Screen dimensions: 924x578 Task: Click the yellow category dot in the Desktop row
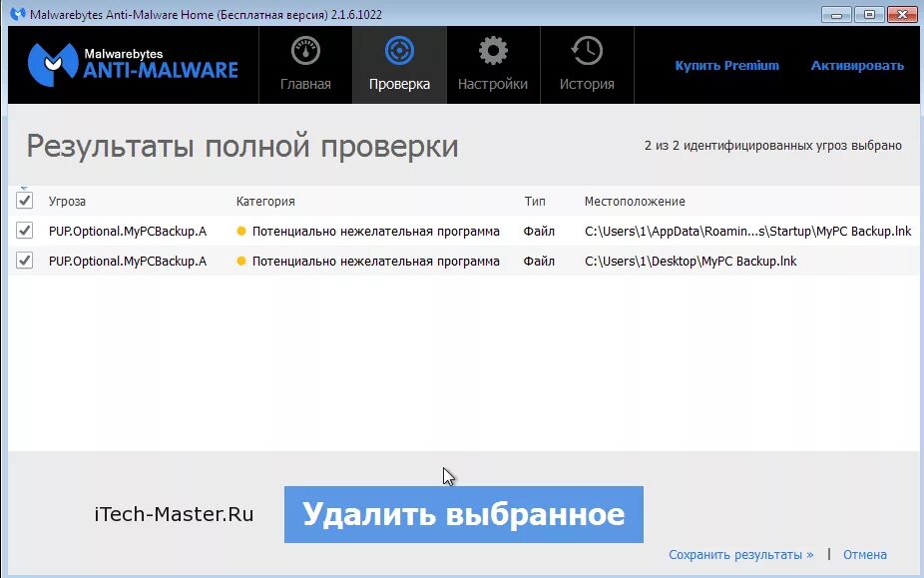[241, 262]
